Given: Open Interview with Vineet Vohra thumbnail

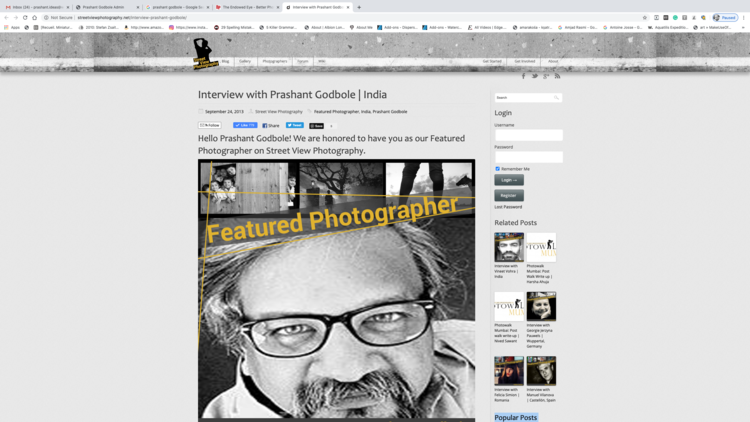Looking at the screenshot, I should coord(509,247).
